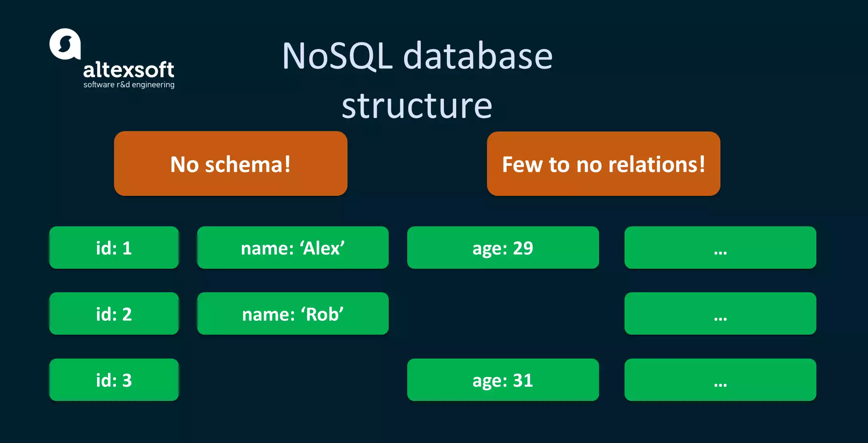This screenshot has width=868, height=443.
Task: Click the 'id: 3' record field
Action: tap(114, 380)
